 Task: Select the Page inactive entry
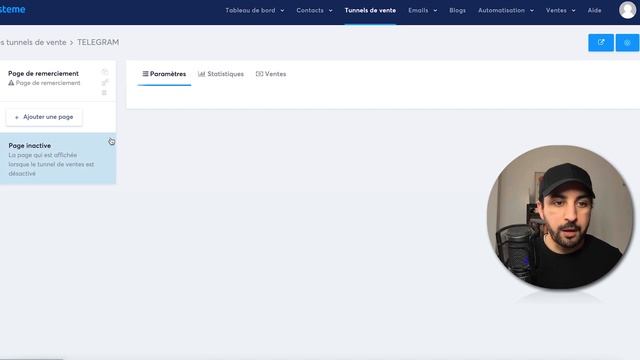(x=58, y=158)
